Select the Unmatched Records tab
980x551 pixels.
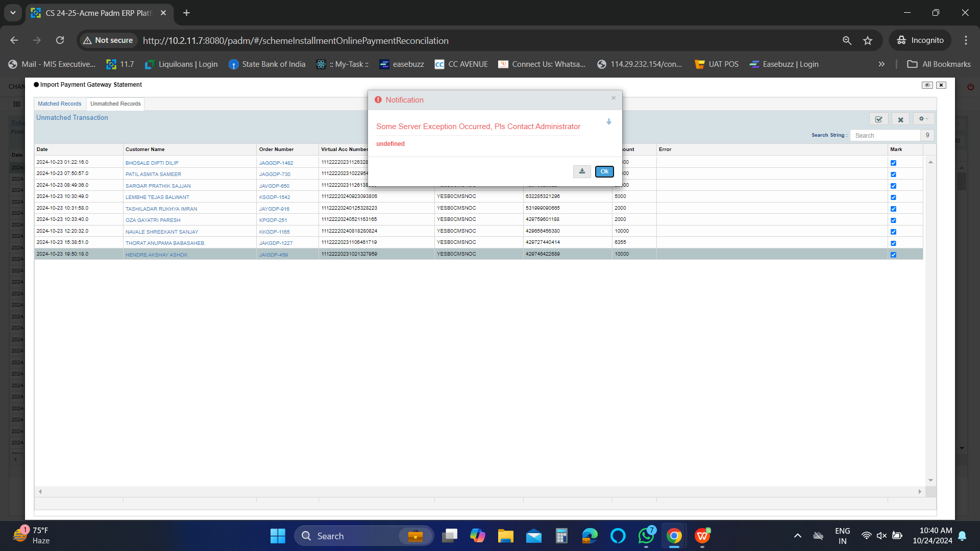[x=115, y=104]
